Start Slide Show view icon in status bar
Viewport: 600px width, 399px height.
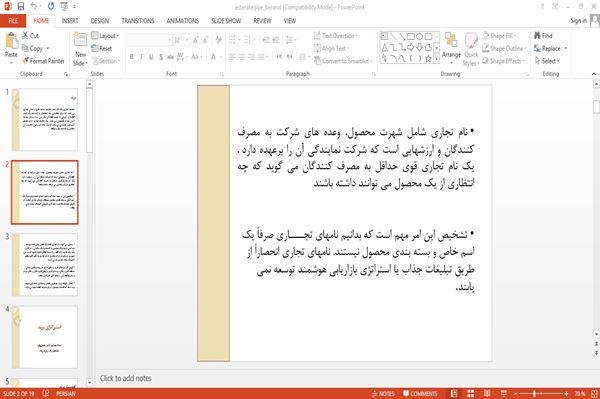[504, 394]
